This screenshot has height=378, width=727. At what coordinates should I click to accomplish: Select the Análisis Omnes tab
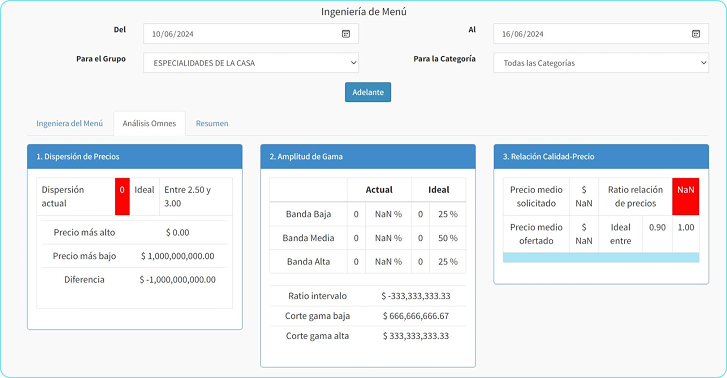(x=149, y=123)
